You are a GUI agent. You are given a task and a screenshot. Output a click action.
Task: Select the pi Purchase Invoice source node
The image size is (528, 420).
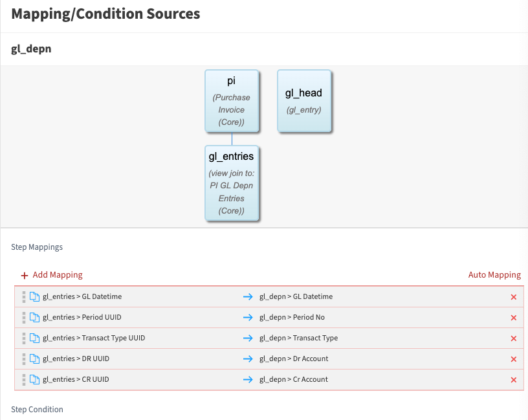click(x=232, y=101)
